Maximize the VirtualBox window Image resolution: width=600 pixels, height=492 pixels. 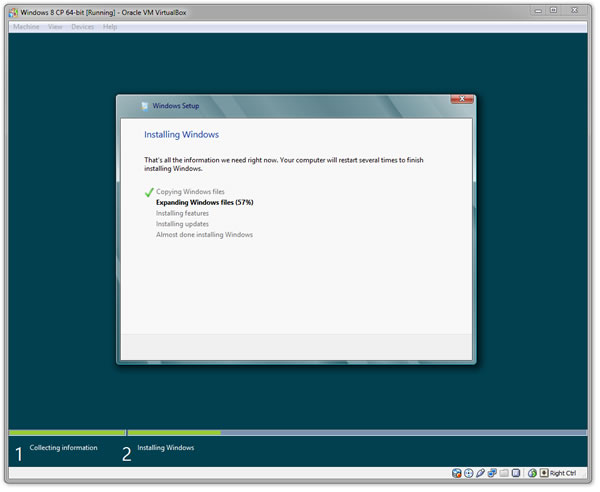(553, 11)
